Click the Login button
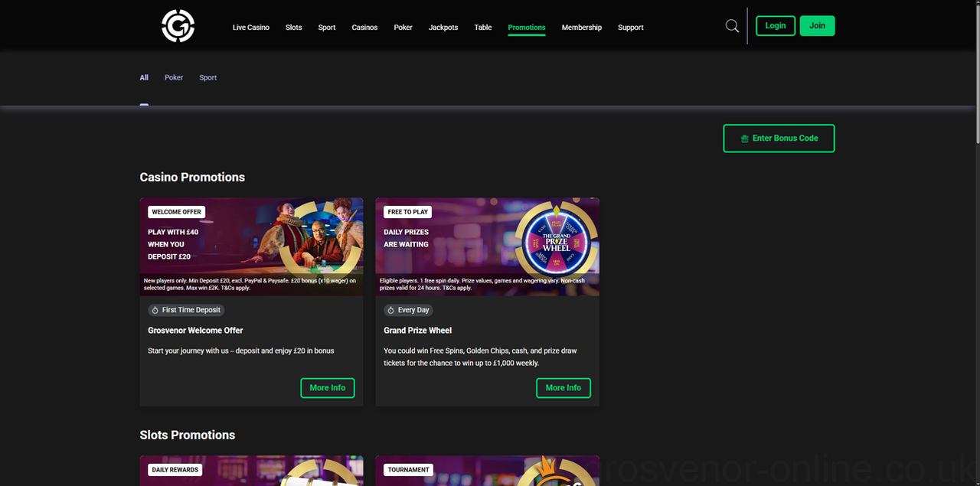The height and width of the screenshot is (486, 980). [x=776, y=26]
